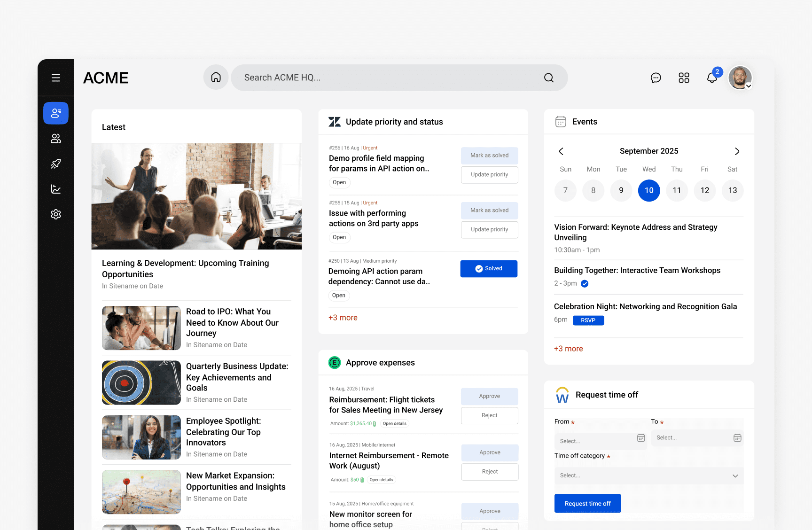Screen dimensions: 812x530
Task: Check the notifications bell
Action: [712, 78]
